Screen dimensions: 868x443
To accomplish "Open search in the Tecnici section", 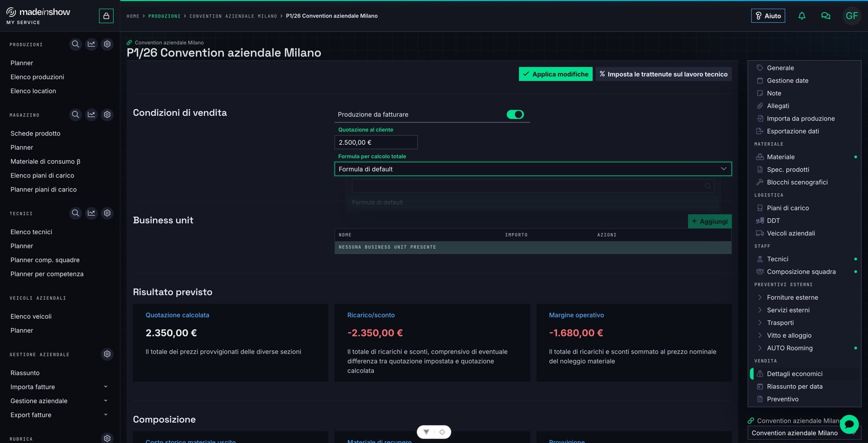I will pyautogui.click(x=75, y=213).
